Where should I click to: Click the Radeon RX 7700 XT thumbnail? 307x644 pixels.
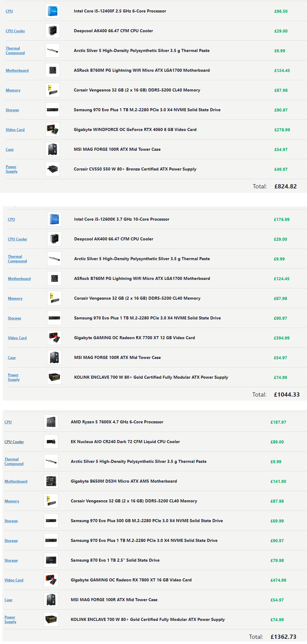click(x=54, y=338)
